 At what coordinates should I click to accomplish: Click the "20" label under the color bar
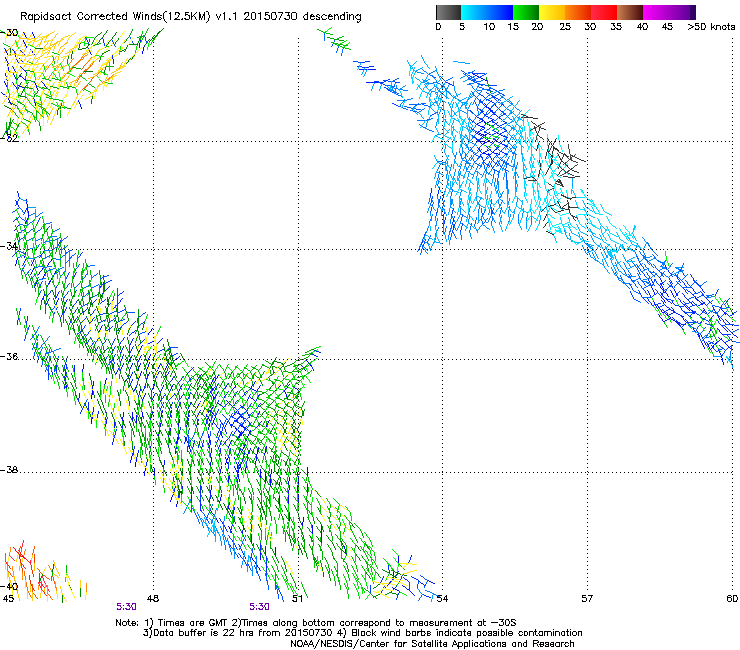point(537,27)
